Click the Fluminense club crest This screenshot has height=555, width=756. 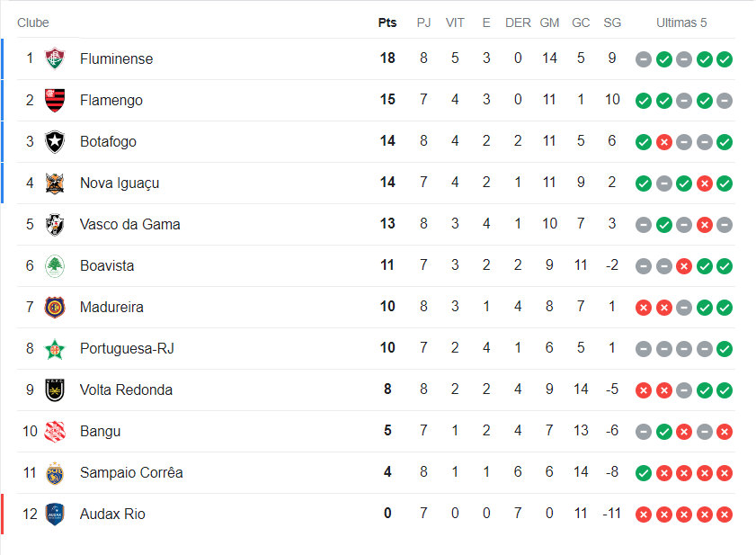tap(56, 58)
